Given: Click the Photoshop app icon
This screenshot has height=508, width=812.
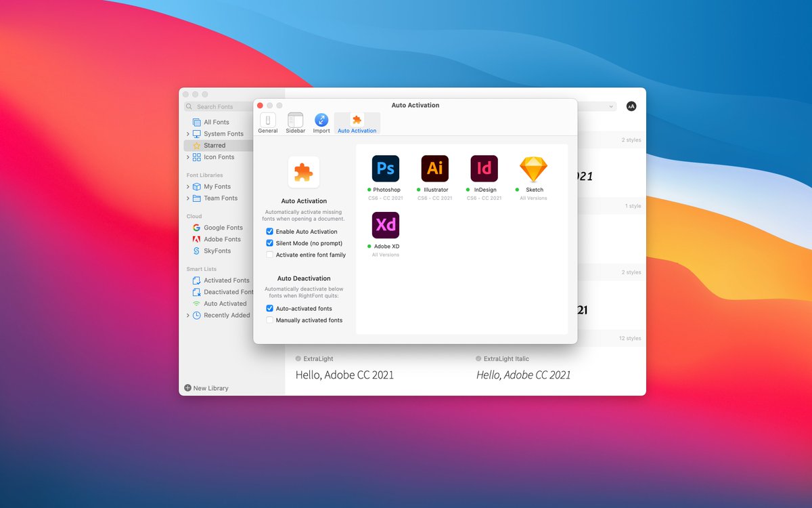Looking at the screenshot, I should [x=386, y=169].
